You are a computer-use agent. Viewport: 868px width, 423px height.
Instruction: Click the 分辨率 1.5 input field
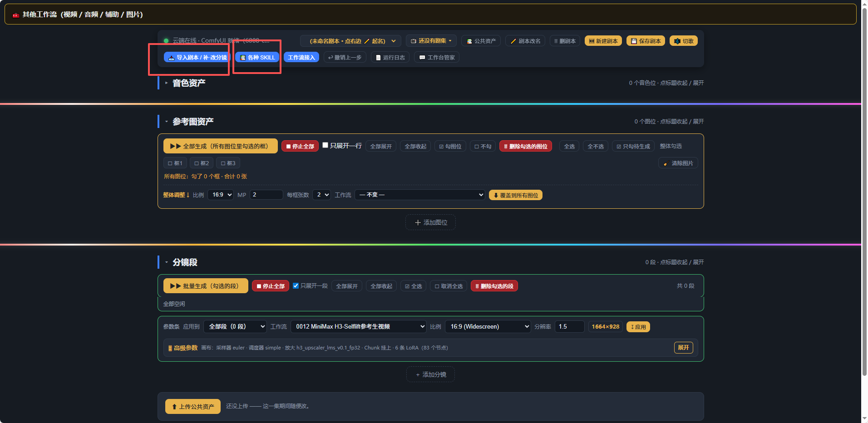click(x=569, y=326)
